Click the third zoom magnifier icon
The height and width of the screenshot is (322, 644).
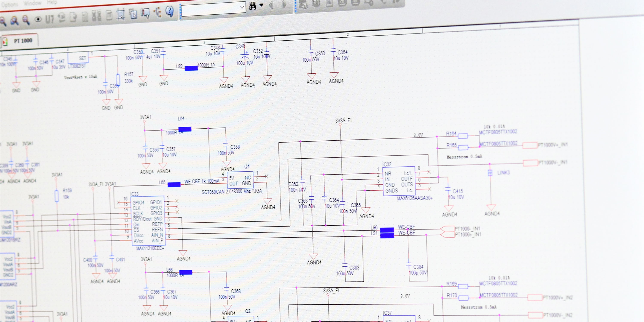coord(26,20)
